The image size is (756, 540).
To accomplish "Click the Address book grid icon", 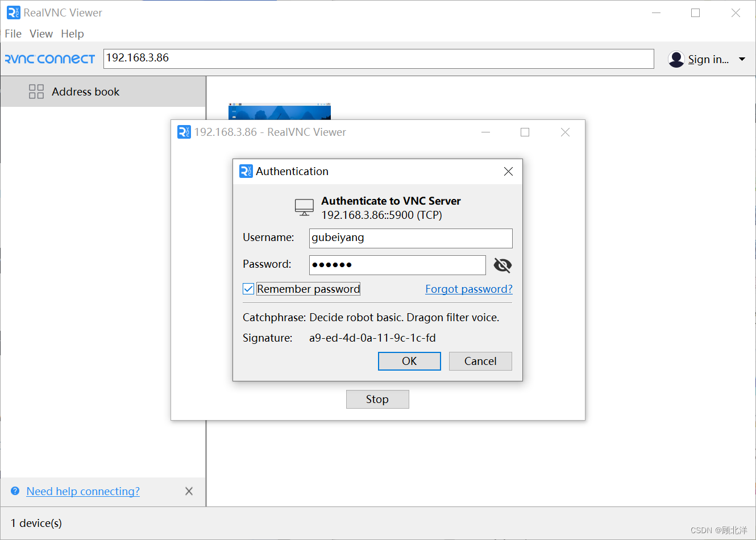I will point(36,92).
